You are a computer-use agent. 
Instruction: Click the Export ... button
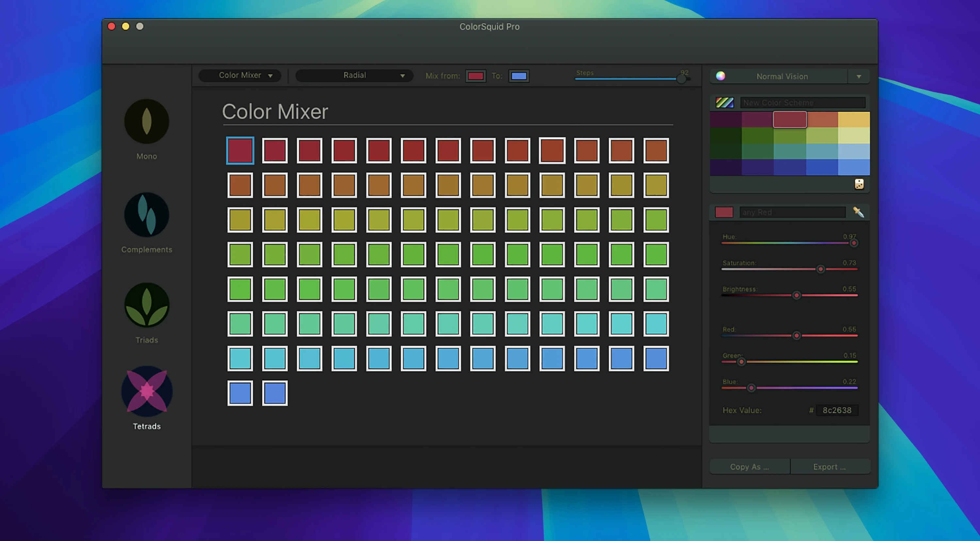(829, 467)
